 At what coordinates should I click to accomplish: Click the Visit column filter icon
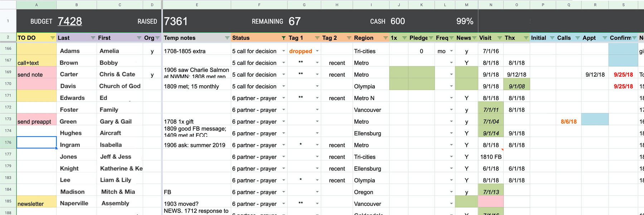click(499, 38)
